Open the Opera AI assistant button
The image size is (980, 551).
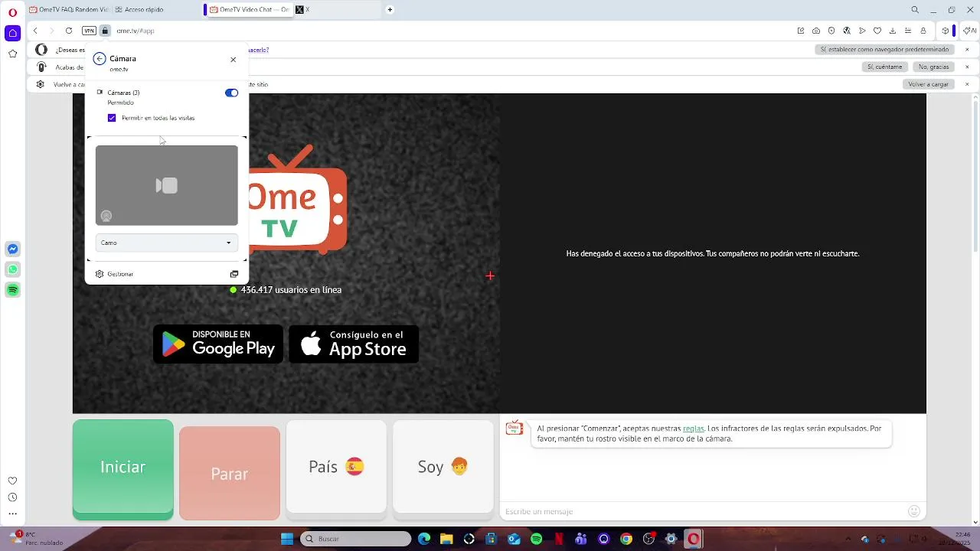(969, 31)
